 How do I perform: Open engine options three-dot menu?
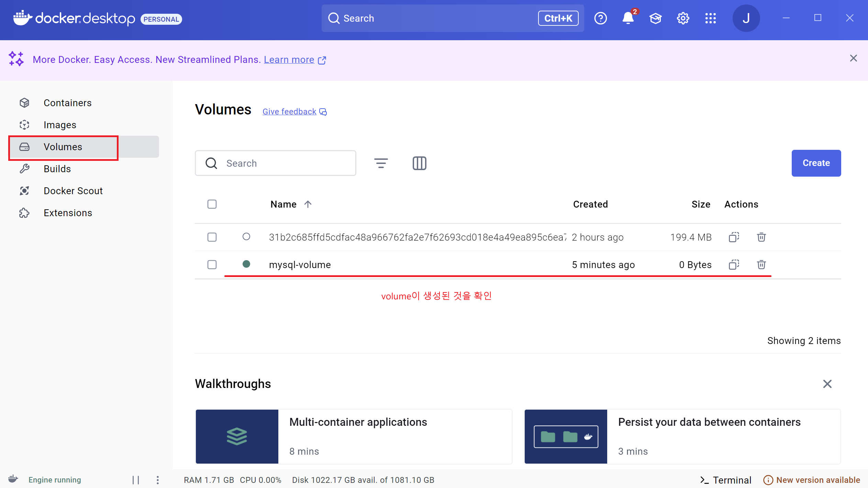(x=157, y=480)
